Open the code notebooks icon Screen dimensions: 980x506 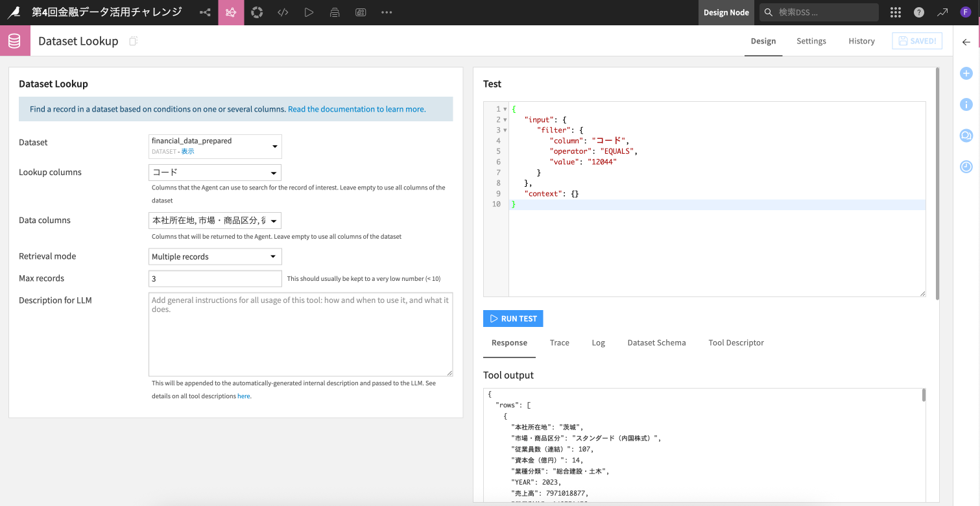click(283, 12)
